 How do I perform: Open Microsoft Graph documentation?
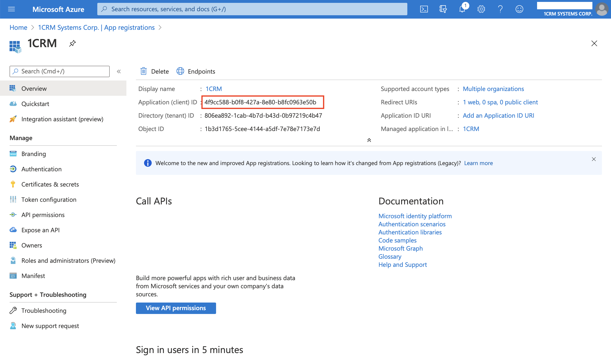(x=400, y=248)
